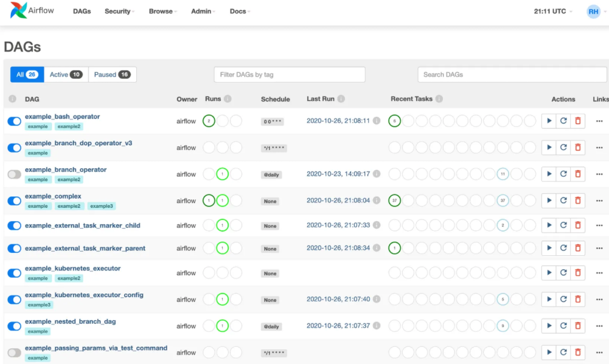
Task: Filter by example3 tag under example_complex
Action: tap(102, 206)
